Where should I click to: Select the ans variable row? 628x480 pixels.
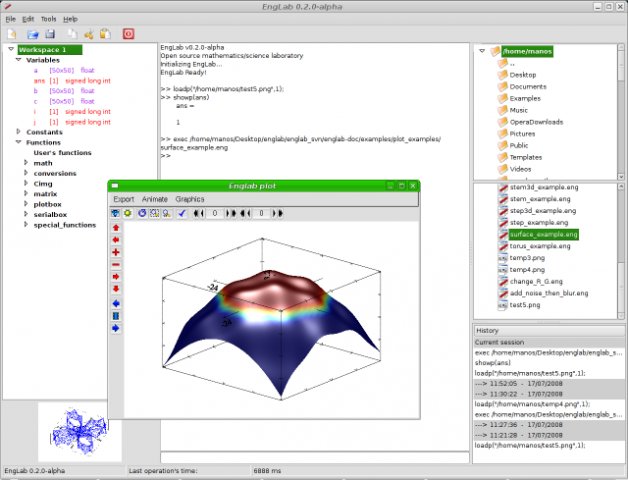coord(72,81)
